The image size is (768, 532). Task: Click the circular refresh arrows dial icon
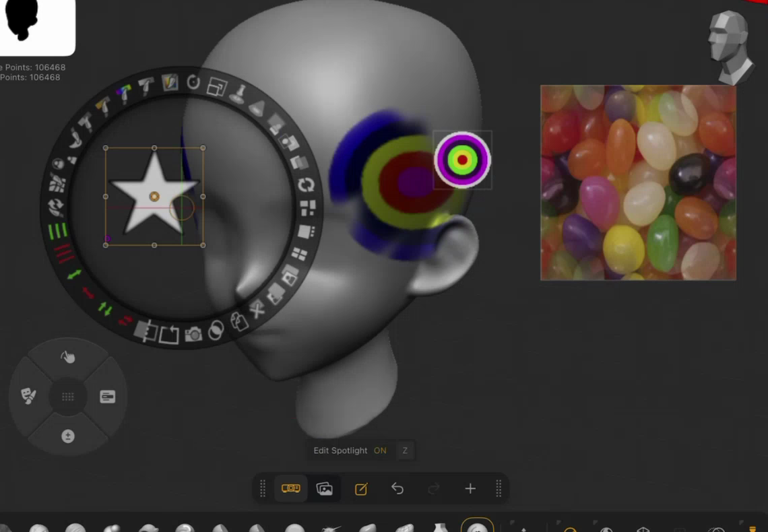306,185
